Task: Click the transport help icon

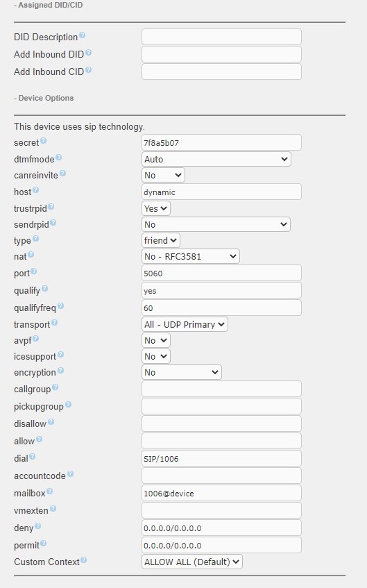Action: coord(54,323)
